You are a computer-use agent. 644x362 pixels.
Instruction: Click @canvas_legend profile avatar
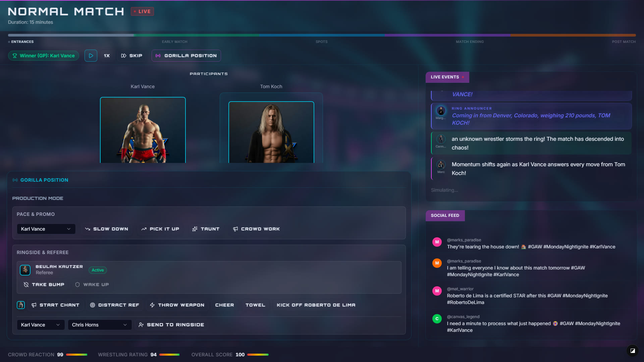click(437, 319)
